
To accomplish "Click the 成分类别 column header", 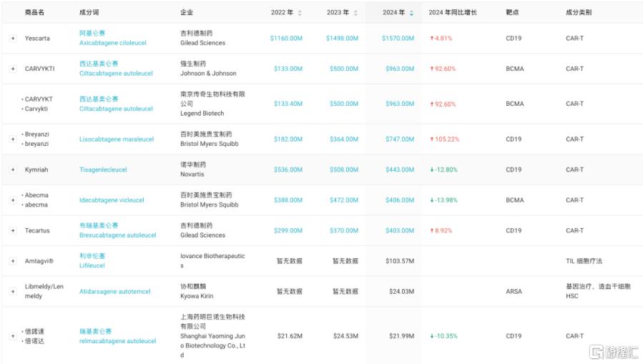I will point(579,13).
